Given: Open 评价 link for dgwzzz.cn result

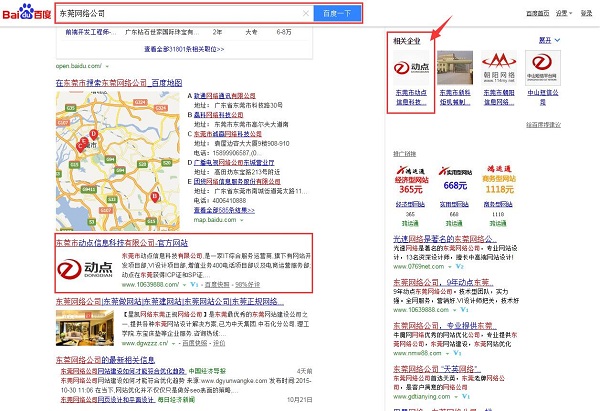Looking at the screenshot, I should (219, 343).
